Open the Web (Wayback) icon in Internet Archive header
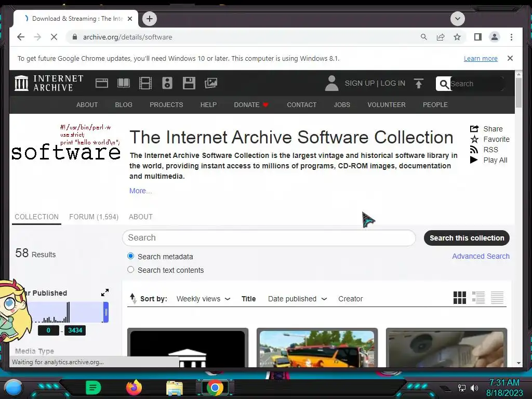The height and width of the screenshot is (399, 532). pyautogui.click(x=101, y=83)
